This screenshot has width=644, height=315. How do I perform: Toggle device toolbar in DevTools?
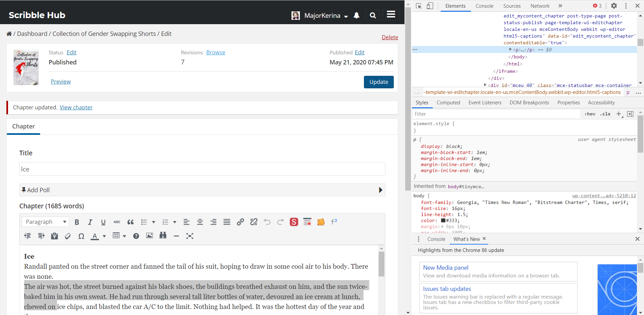tap(430, 6)
